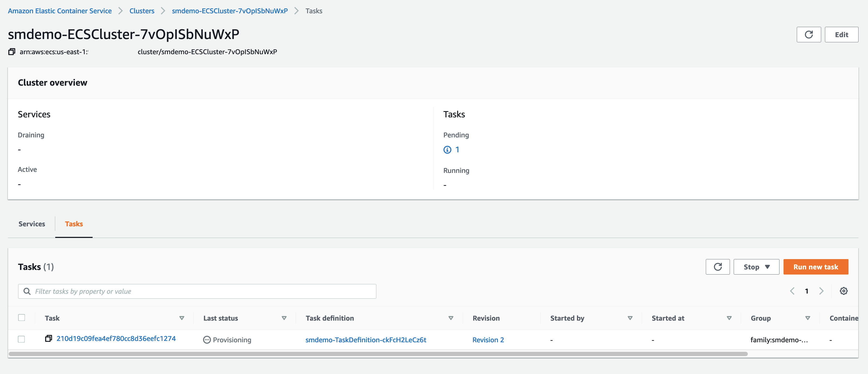868x374 pixels.
Task: Click the horizontal scrollbar under the tasks table
Action: (x=378, y=354)
